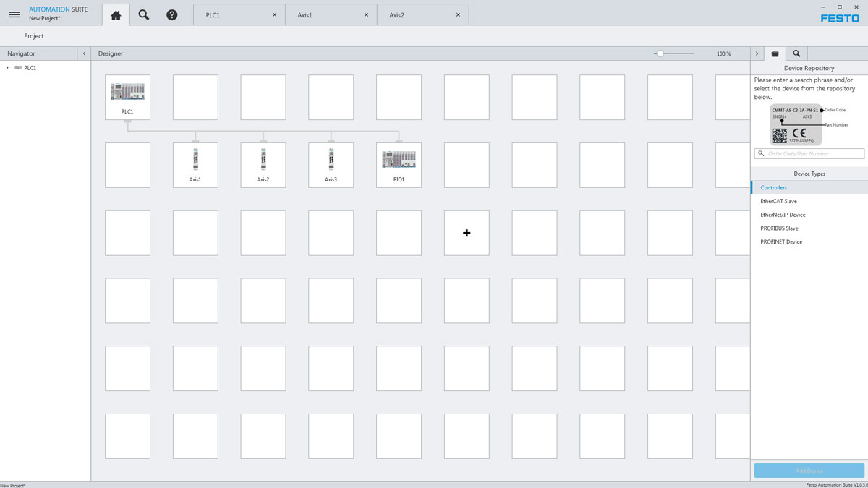Go to the Home view icon
This screenshot has height=488, width=868.
click(x=116, y=14)
